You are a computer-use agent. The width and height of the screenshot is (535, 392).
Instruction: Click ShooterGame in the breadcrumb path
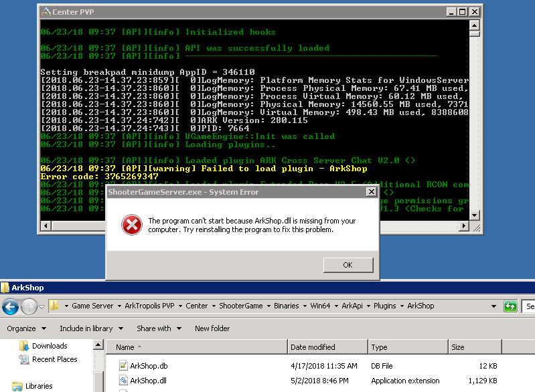(x=241, y=306)
